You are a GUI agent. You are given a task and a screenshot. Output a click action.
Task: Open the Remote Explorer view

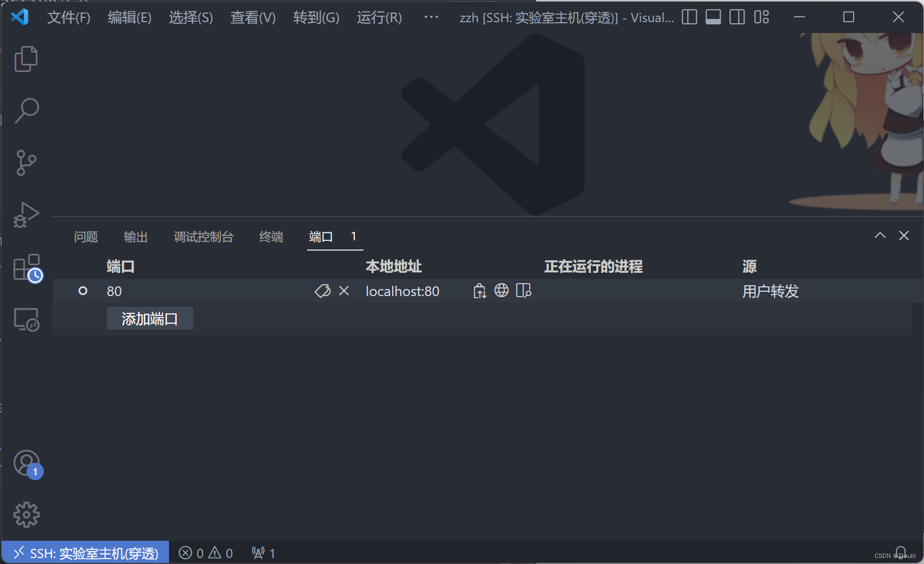coord(26,319)
